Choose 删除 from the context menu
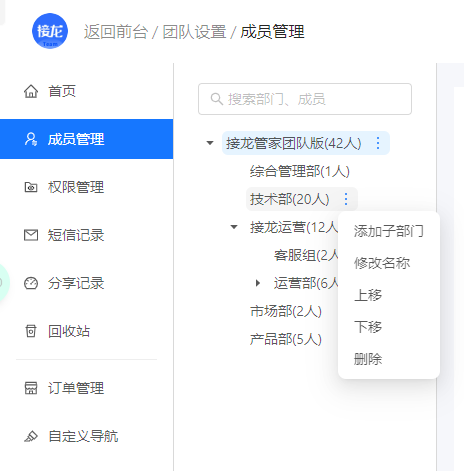 (x=368, y=359)
